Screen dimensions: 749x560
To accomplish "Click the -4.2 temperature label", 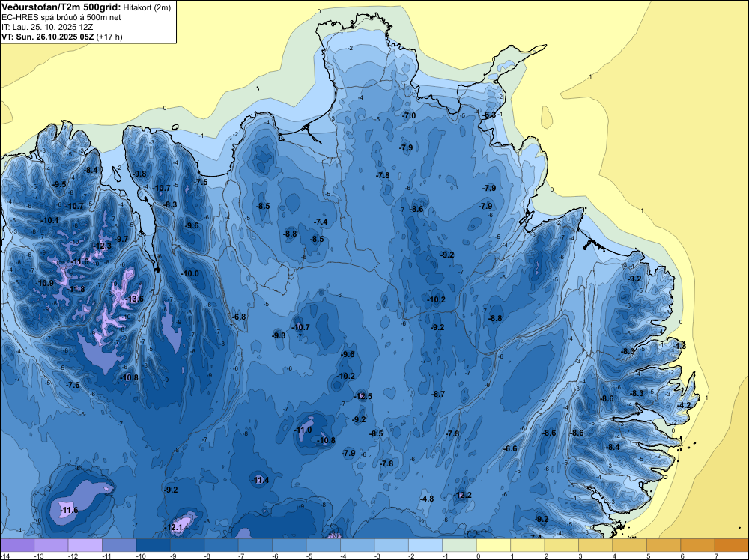I will click(684, 405).
